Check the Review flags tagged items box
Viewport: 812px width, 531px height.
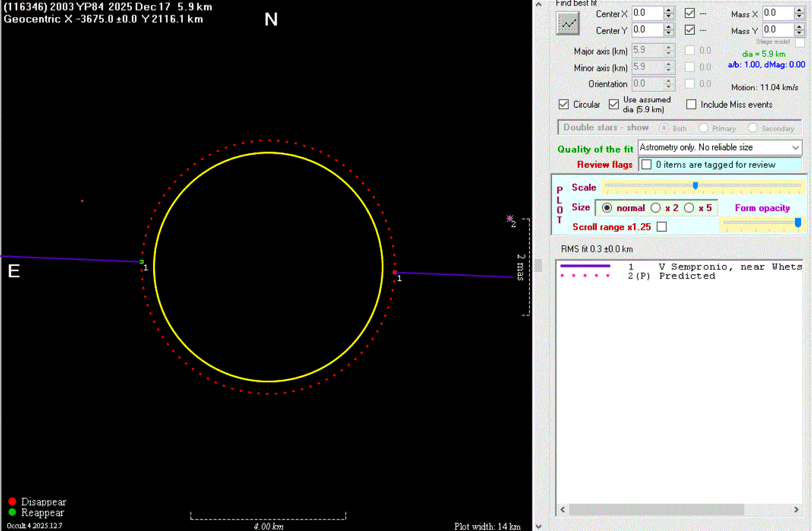[x=647, y=165]
